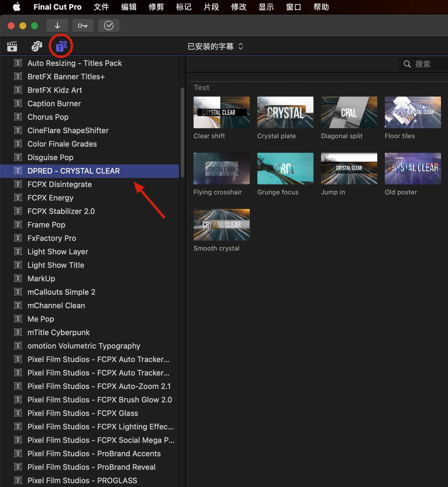The width and height of the screenshot is (448, 487).
Task: Open the 编辑 menu
Action: 129,7
